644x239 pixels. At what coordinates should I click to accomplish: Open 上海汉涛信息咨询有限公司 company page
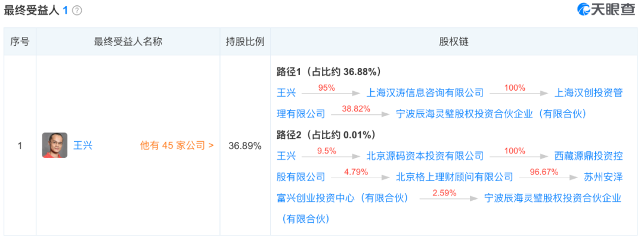(425, 92)
